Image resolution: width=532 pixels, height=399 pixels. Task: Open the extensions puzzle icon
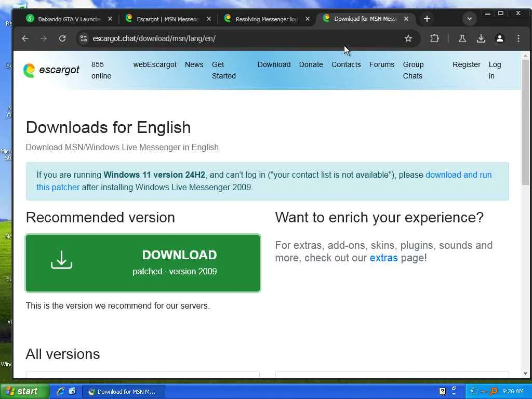[435, 38]
